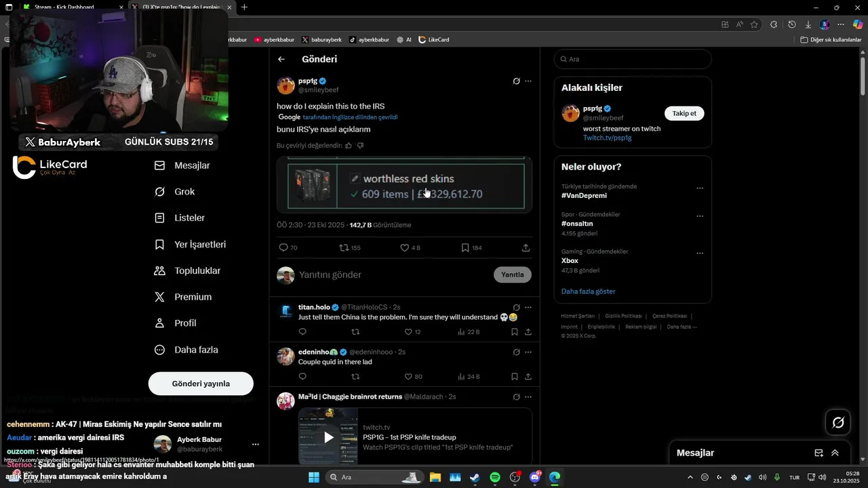
Task: Open Steam from the taskbar
Action: pos(475,477)
